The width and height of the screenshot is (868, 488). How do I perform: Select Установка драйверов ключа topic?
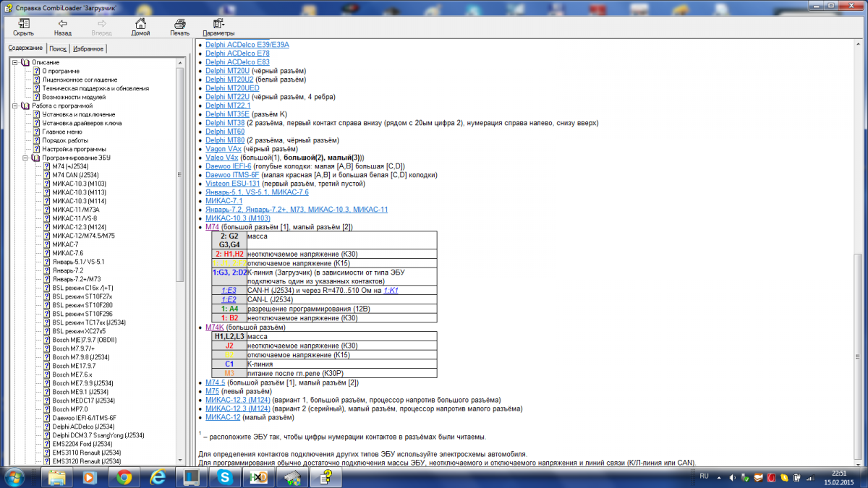pos(82,123)
